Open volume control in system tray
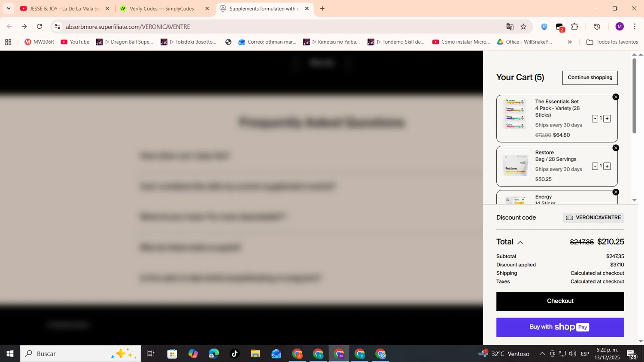Image resolution: width=644 pixels, height=362 pixels. click(x=572, y=354)
